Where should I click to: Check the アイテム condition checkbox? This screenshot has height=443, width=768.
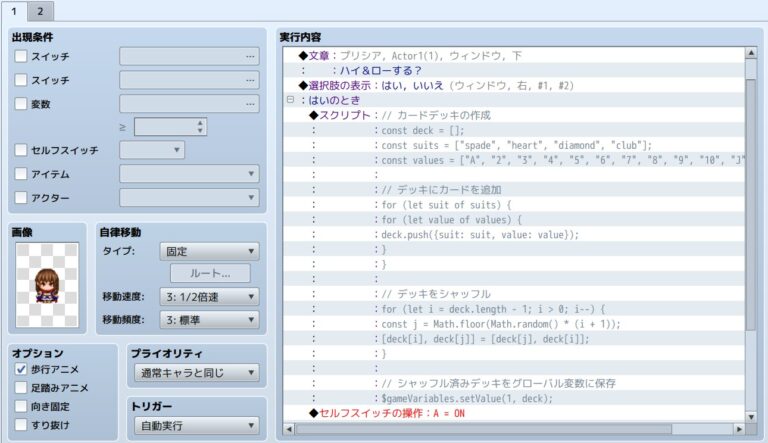pyautogui.click(x=21, y=174)
